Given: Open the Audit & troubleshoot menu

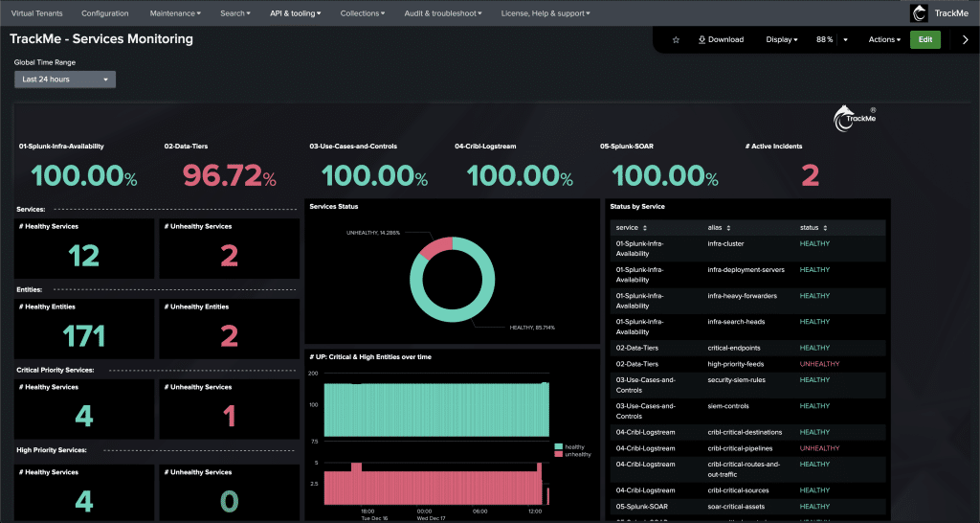Looking at the screenshot, I should coord(443,13).
